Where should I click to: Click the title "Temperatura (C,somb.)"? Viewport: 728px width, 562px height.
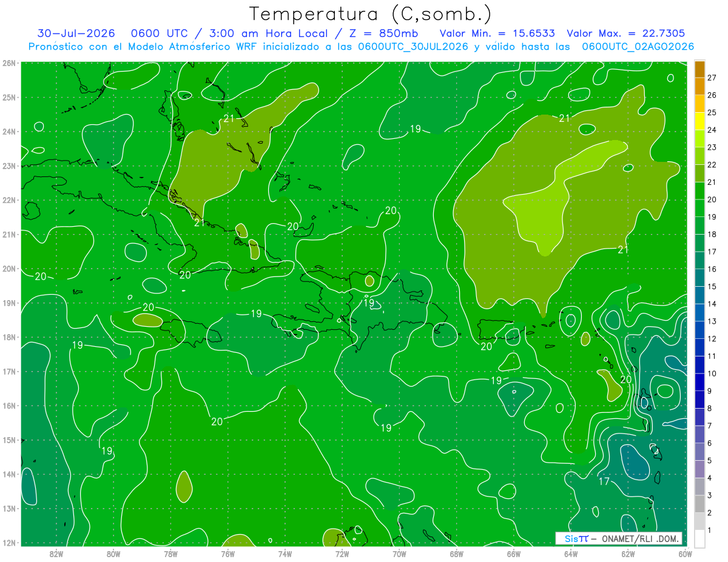(371, 13)
